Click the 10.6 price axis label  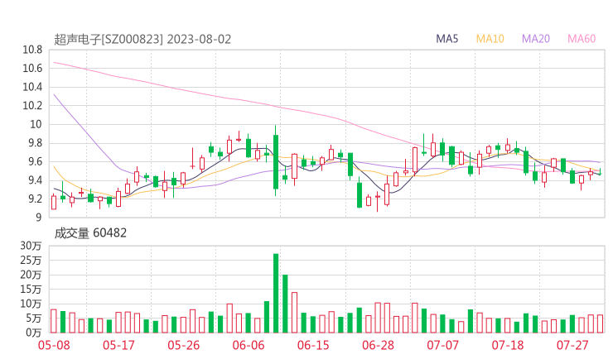tap(32, 69)
